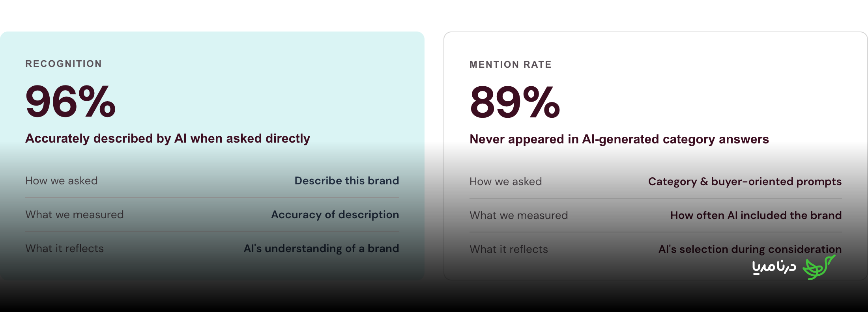Image resolution: width=868 pixels, height=312 pixels.
Task: Click 'What we measured' in Mention Rate card
Action: point(519,215)
